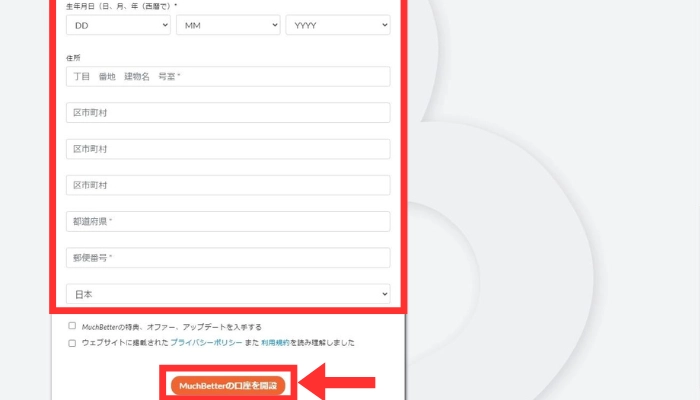This screenshot has width=700, height=400.
Task: Open the 日本 country dropdown
Action: coord(228,294)
